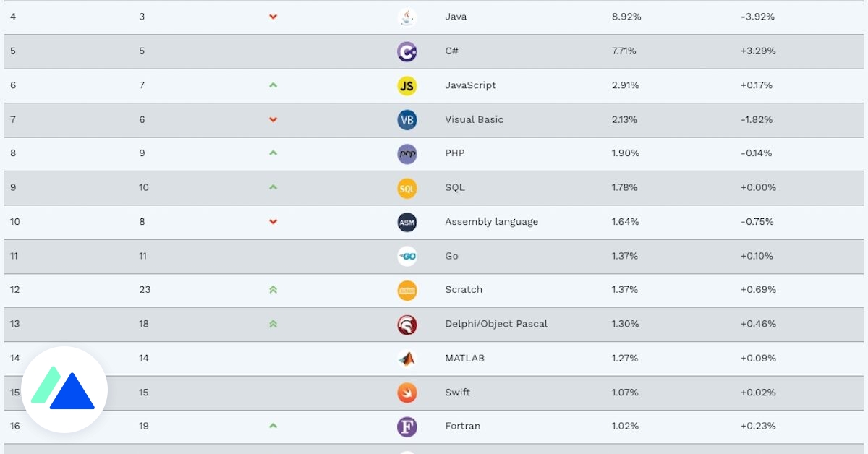868x454 pixels.
Task: Click the Visual Basic VB icon
Action: (407, 120)
